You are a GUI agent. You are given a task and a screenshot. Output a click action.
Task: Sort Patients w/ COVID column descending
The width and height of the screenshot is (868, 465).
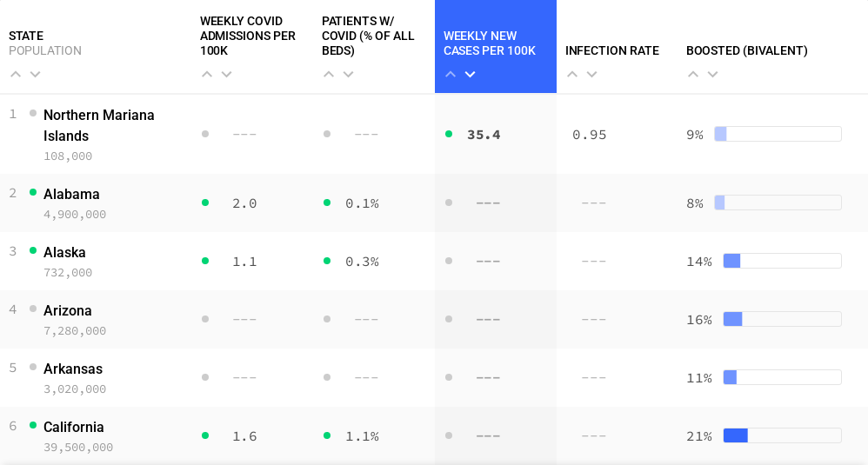point(348,75)
